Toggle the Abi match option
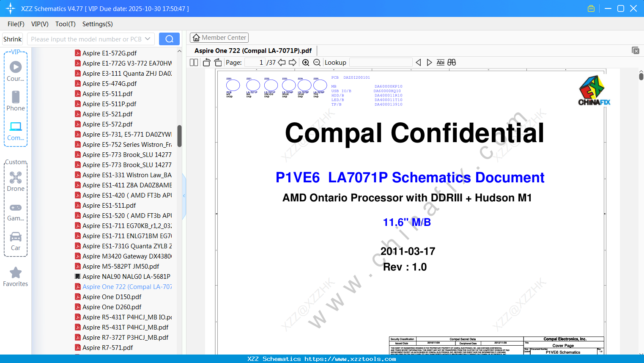644x363 pixels. [x=441, y=63]
